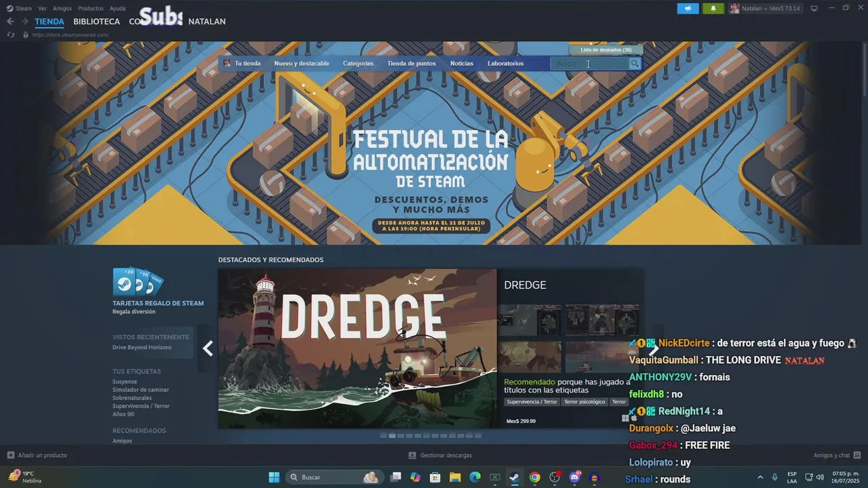Open Amigos under Recomendados
This screenshot has height=488, width=868.
pos(122,441)
